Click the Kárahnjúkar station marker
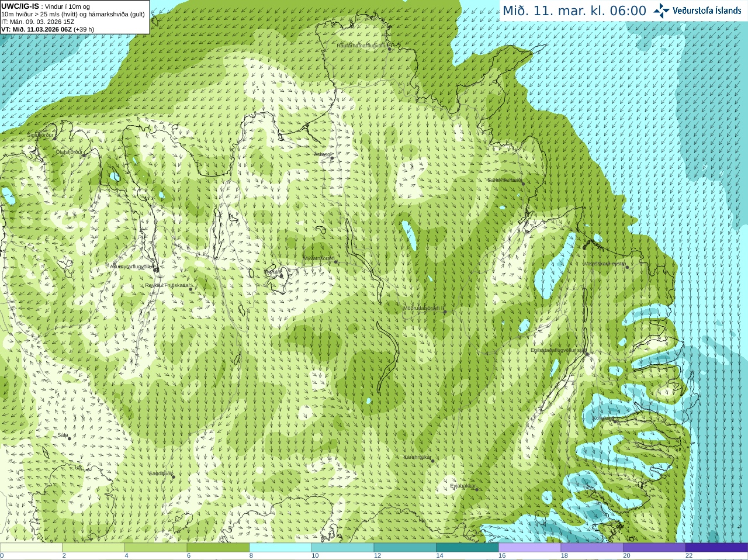The height and width of the screenshot is (560, 748). pos(433,461)
